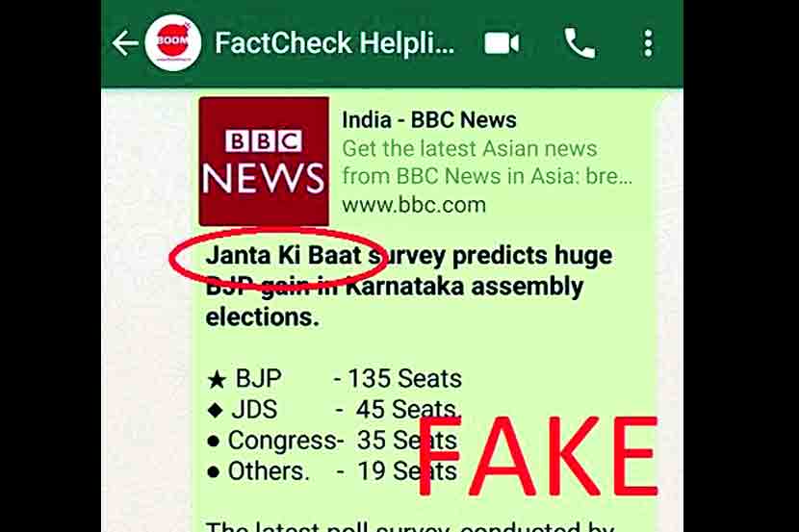Screen dimensions: 799x532
Task: Tap the Others 19 Seats line
Action: pos(332,471)
